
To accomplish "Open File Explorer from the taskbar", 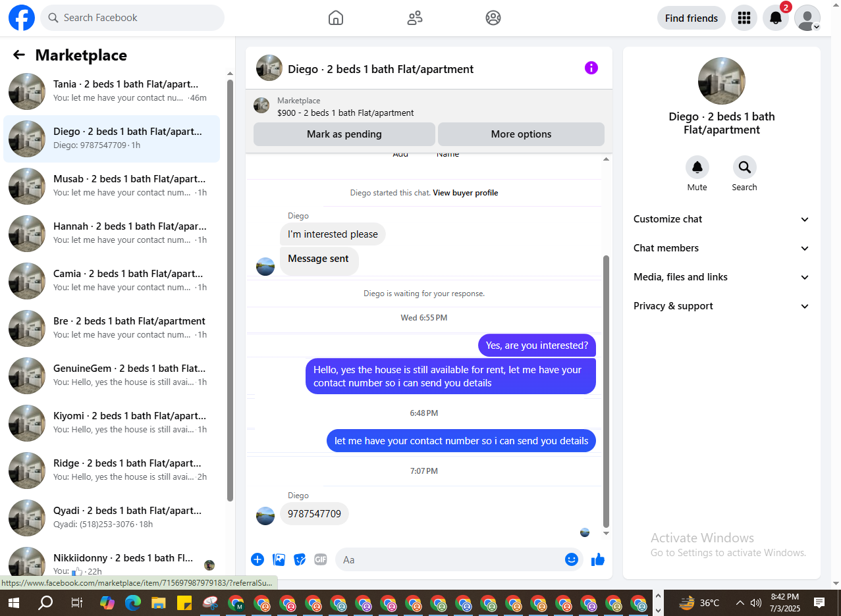I will [158, 603].
